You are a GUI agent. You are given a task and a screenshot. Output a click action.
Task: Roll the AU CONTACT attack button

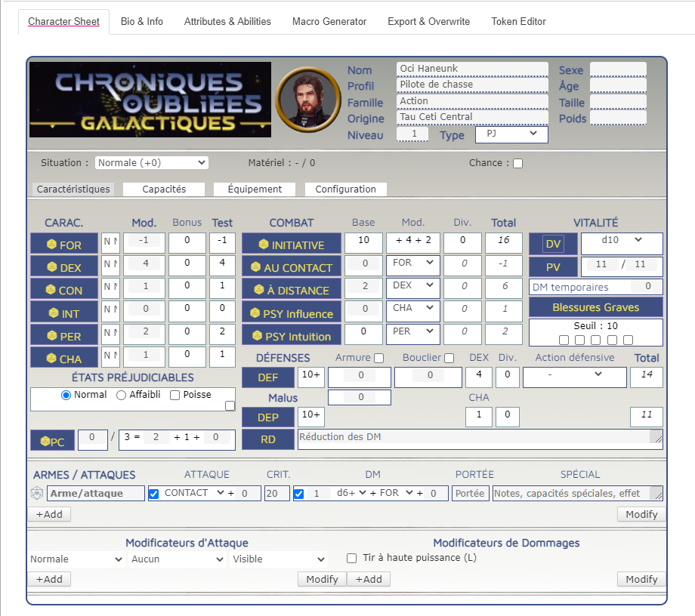(x=292, y=267)
